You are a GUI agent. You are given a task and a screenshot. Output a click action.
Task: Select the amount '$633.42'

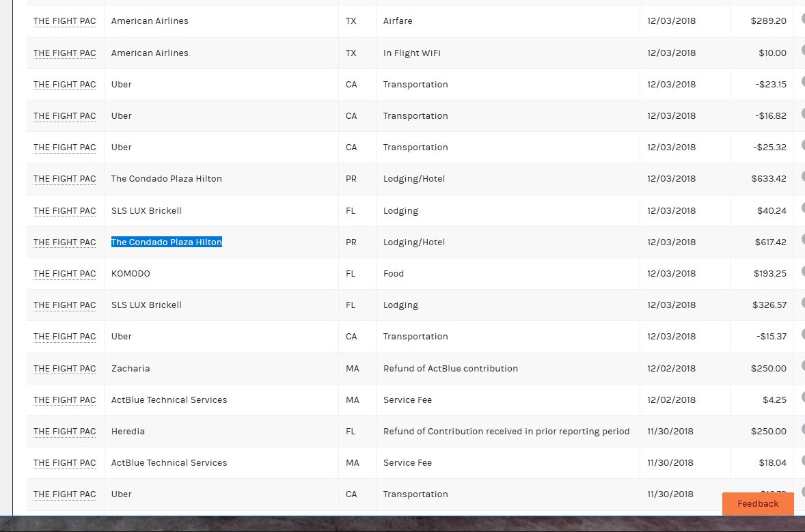(769, 178)
